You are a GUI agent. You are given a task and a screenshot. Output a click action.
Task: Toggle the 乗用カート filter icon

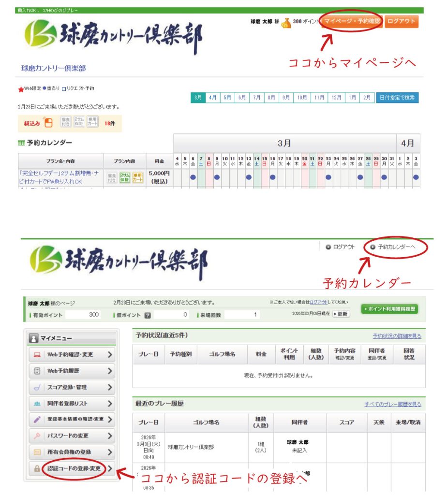pyautogui.click(x=92, y=123)
